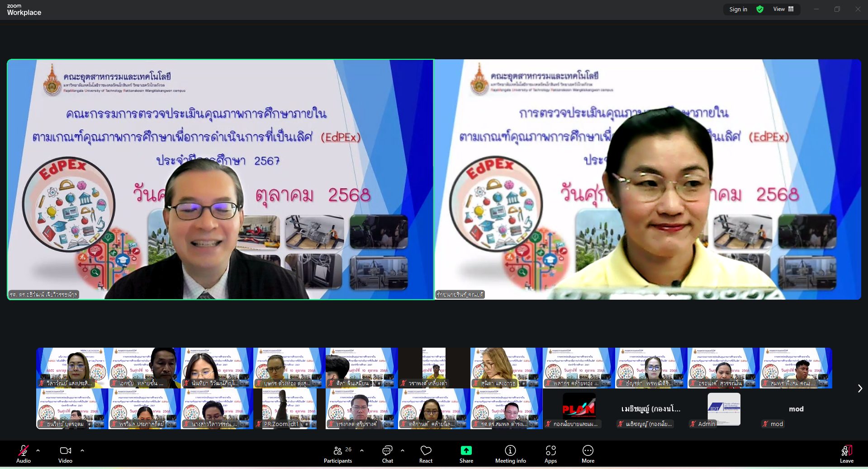
Task: Expand audio options arrow next to Audio
Action: 38,450
